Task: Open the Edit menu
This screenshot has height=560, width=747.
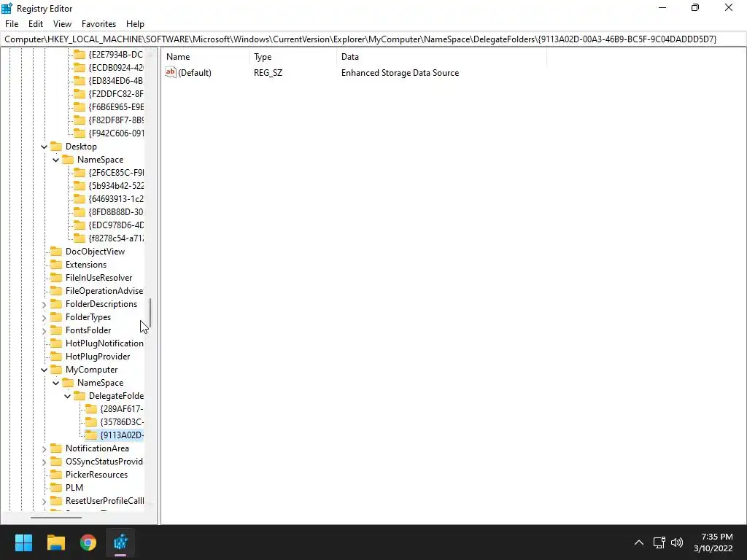Action: pyautogui.click(x=36, y=24)
